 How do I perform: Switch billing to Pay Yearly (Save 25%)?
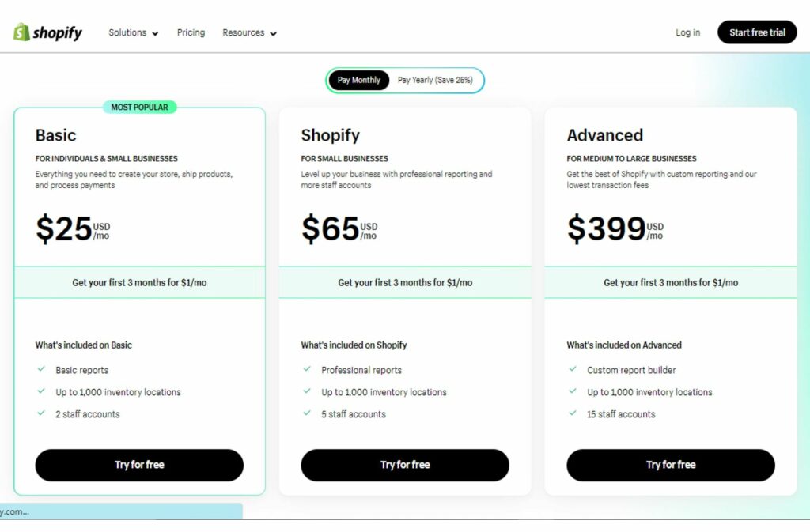click(434, 80)
